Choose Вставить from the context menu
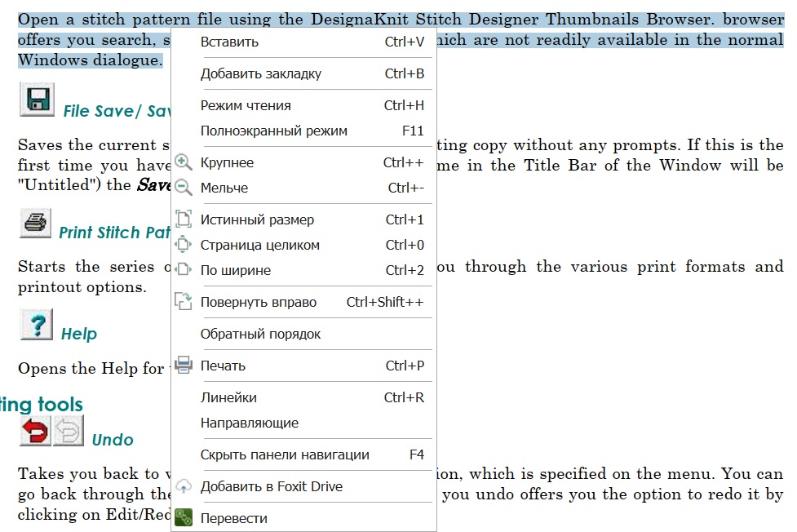 pos(304,42)
